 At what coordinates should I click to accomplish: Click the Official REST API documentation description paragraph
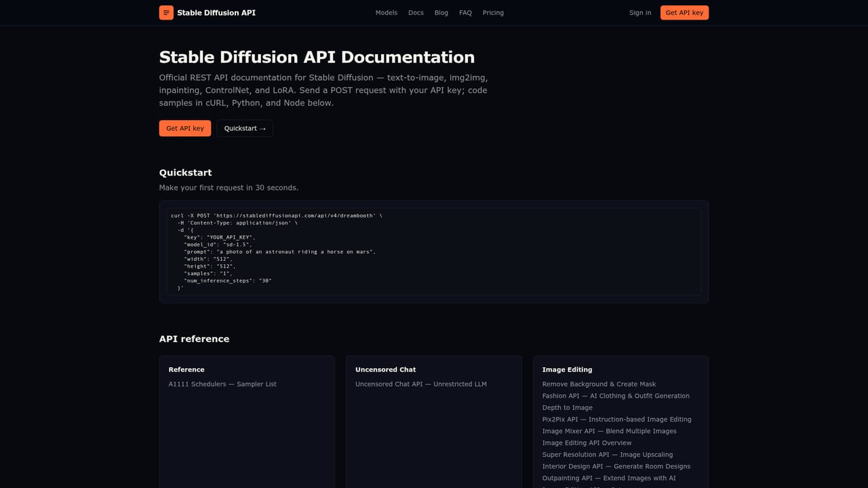click(x=323, y=90)
